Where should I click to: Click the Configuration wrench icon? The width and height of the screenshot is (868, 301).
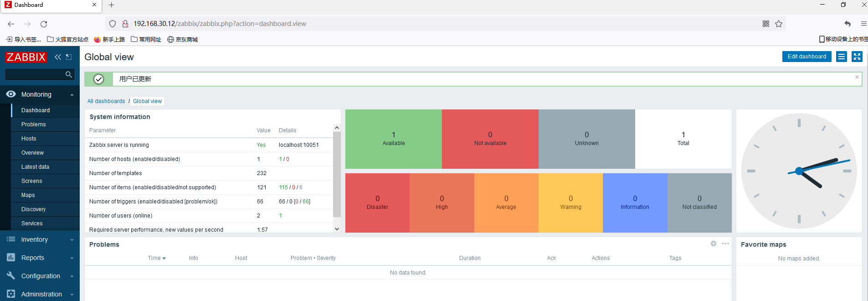click(11, 275)
